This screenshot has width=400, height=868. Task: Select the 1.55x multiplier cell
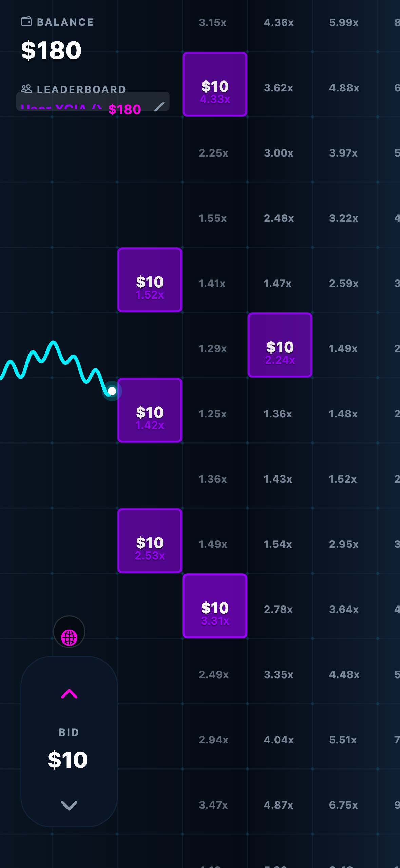click(x=213, y=218)
